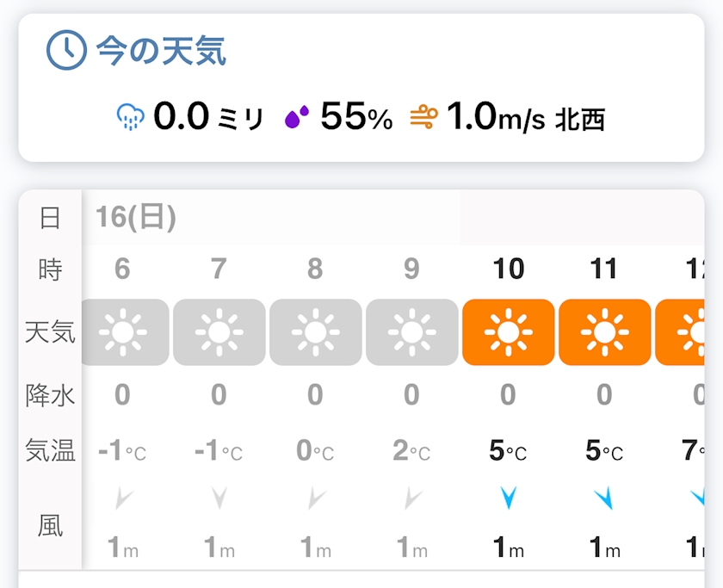Click the 気温 row label

tap(50, 450)
